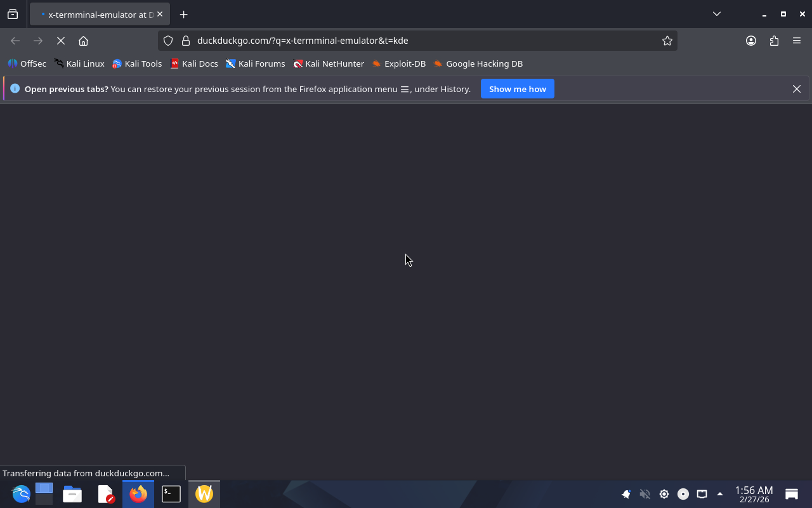This screenshot has width=812, height=508.
Task: Stop loading the current page
Action: point(61,41)
